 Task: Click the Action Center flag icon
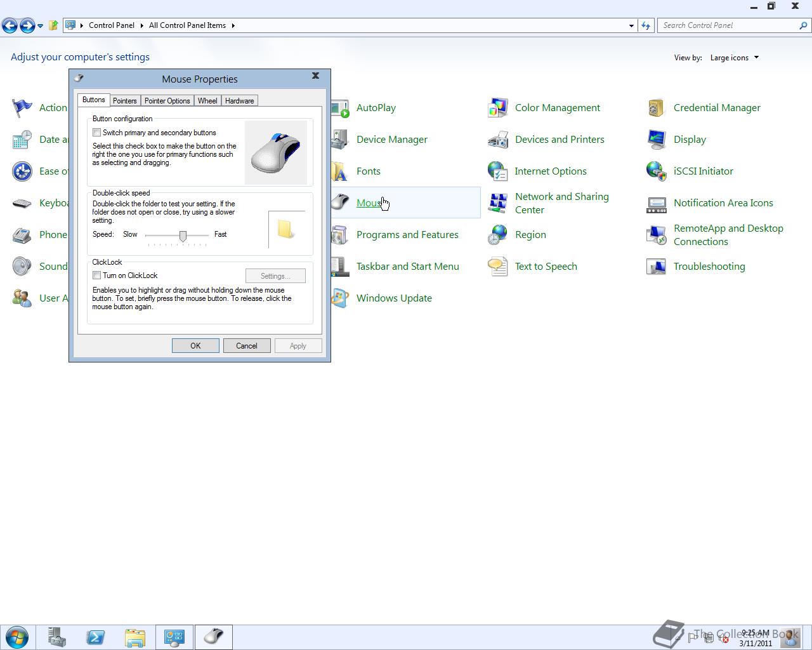click(x=22, y=108)
